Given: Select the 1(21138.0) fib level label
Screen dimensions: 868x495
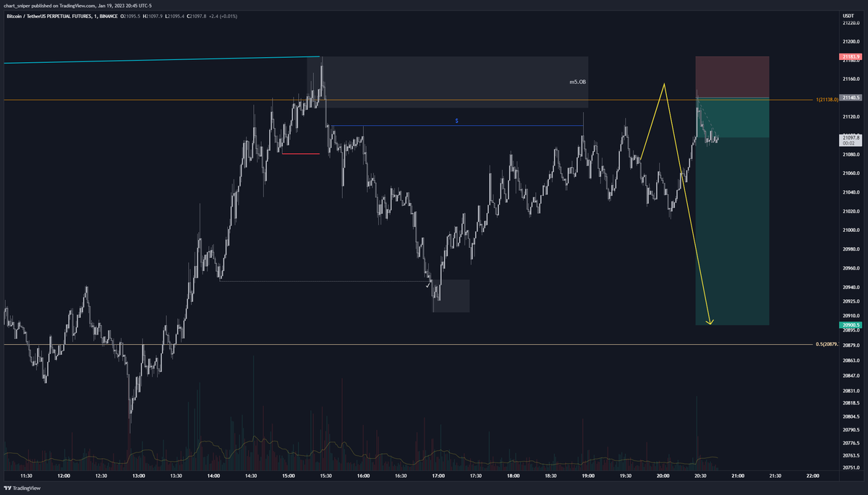Looking at the screenshot, I should (827, 100).
